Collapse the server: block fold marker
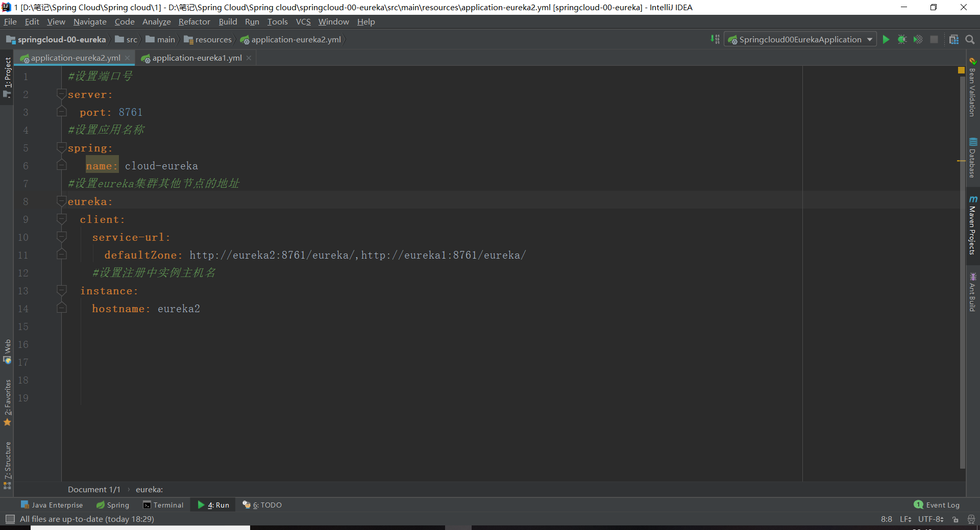 [x=62, y=94]
